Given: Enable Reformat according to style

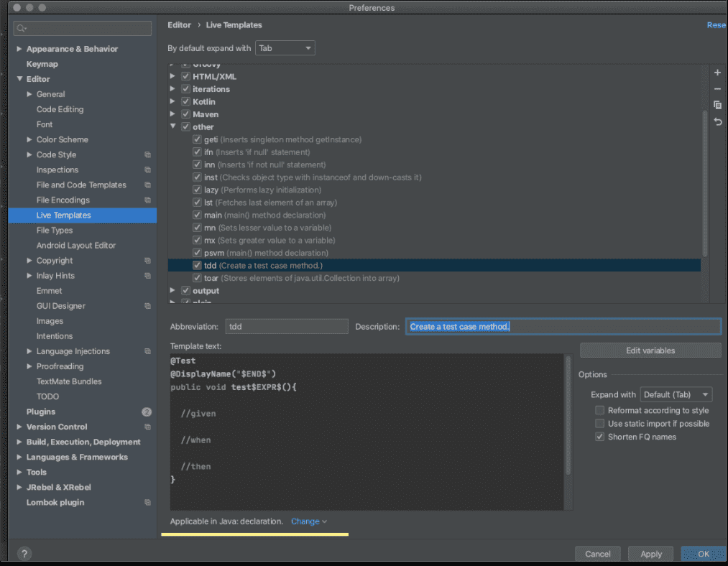Looking at the screenshot, I should click(x=599, y=411).
